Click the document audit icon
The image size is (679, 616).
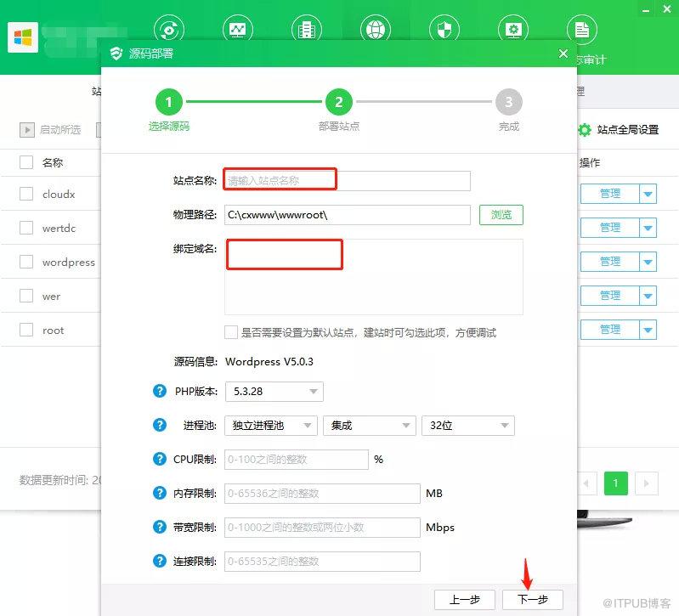click(581, 30)
